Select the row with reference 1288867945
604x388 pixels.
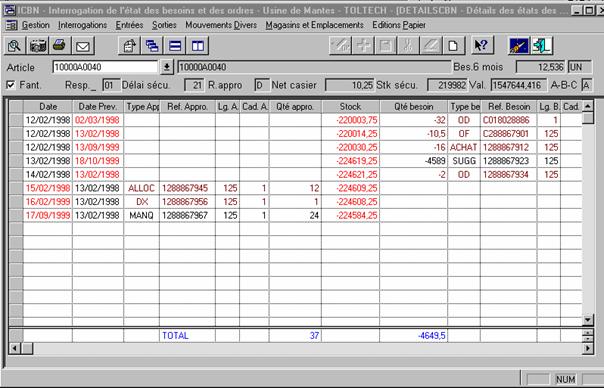coord(295,188)
